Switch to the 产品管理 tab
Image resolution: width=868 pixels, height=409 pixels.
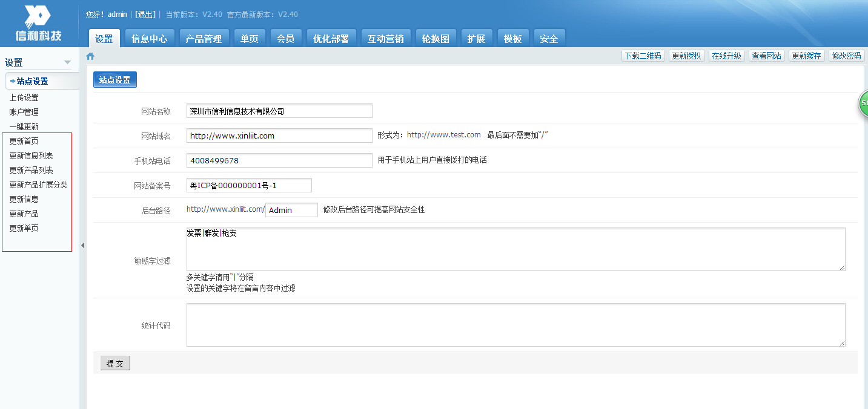(204, 39)
